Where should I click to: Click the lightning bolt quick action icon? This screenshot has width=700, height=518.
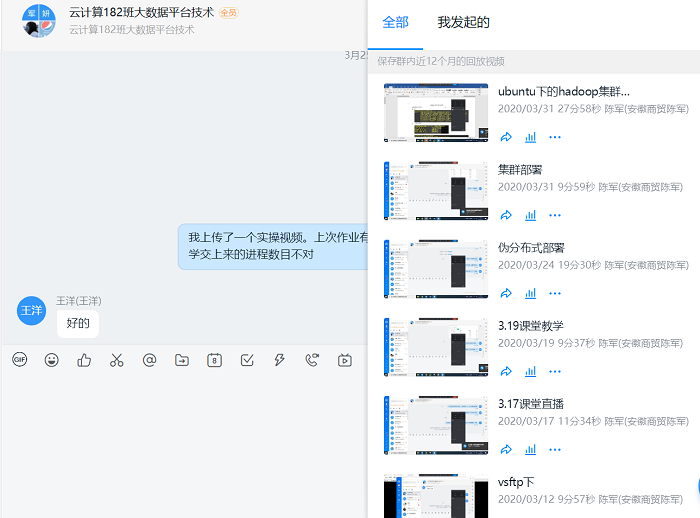(279, 360)
